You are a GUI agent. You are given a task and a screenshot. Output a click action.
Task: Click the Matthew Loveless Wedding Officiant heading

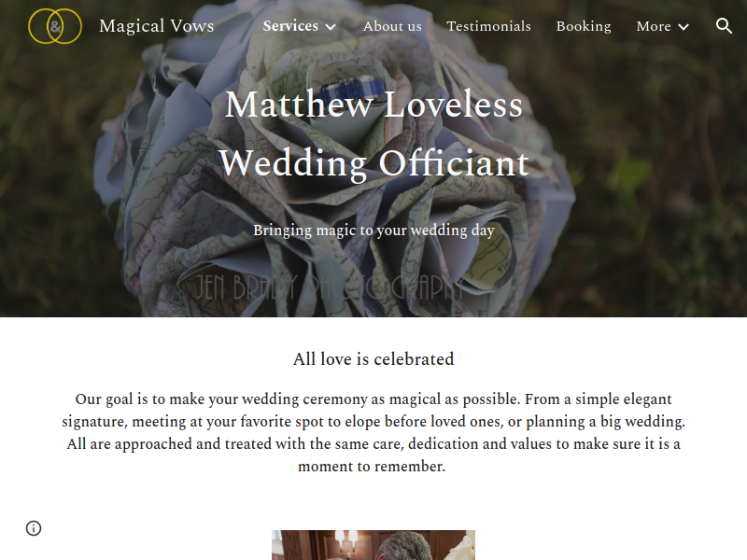374,133
